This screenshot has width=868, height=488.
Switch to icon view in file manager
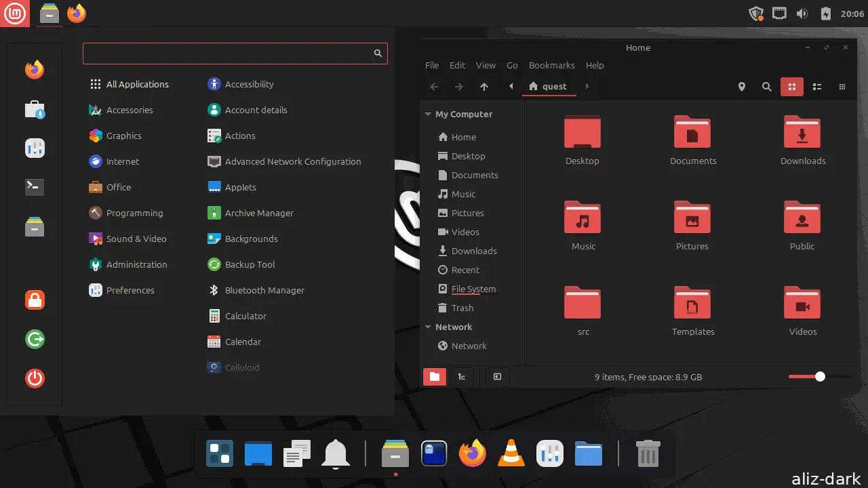coord(791,87)
